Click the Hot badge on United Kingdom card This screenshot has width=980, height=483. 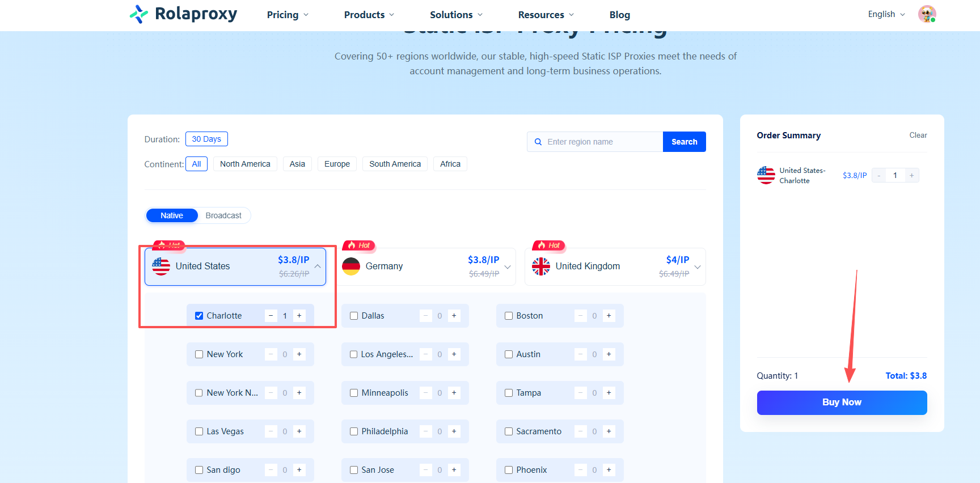(x=549, y=245)
